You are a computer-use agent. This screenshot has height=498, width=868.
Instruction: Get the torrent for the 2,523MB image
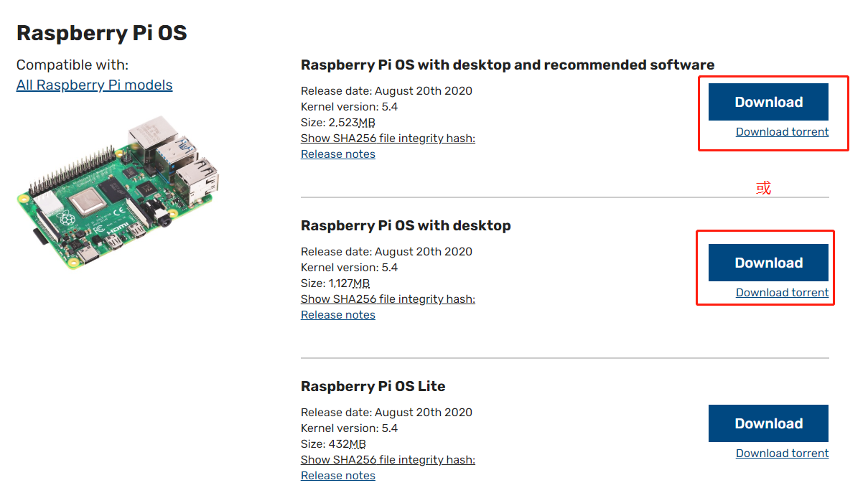point(782,131)
